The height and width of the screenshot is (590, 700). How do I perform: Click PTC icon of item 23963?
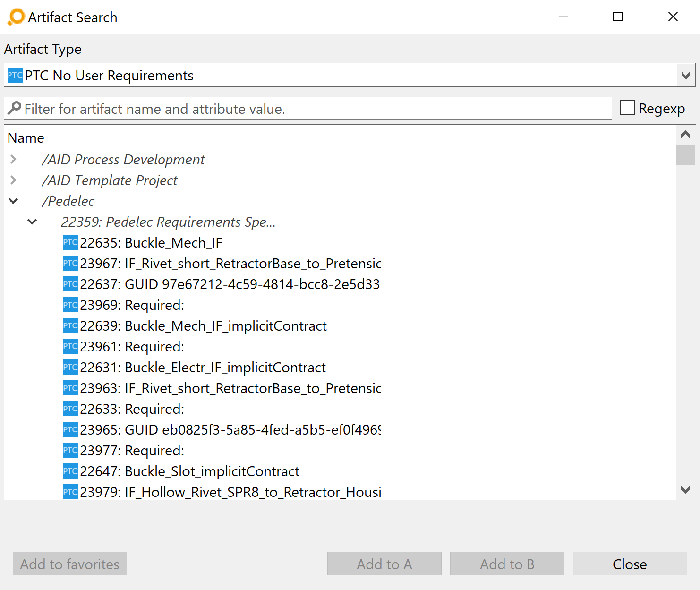[70, 388]
